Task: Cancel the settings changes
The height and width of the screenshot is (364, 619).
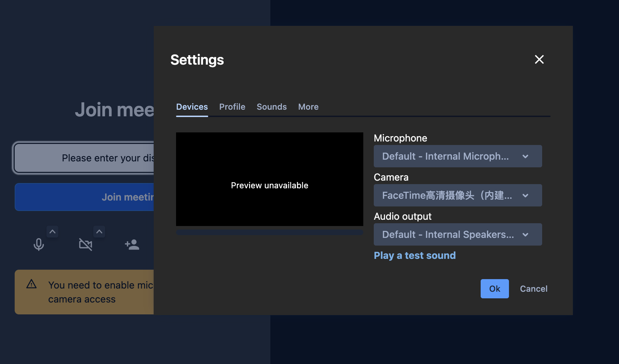Action: click(533, 289)
